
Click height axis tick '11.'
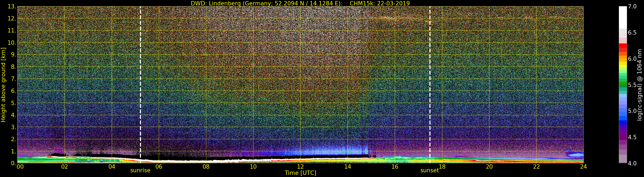click(12, 31)
